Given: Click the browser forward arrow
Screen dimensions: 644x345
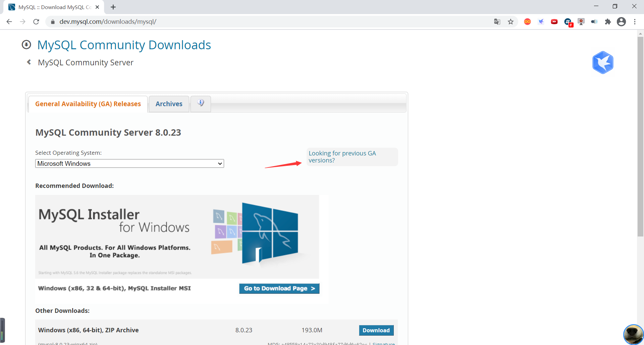Looking at the screenshot, I should tap(23, 22).
